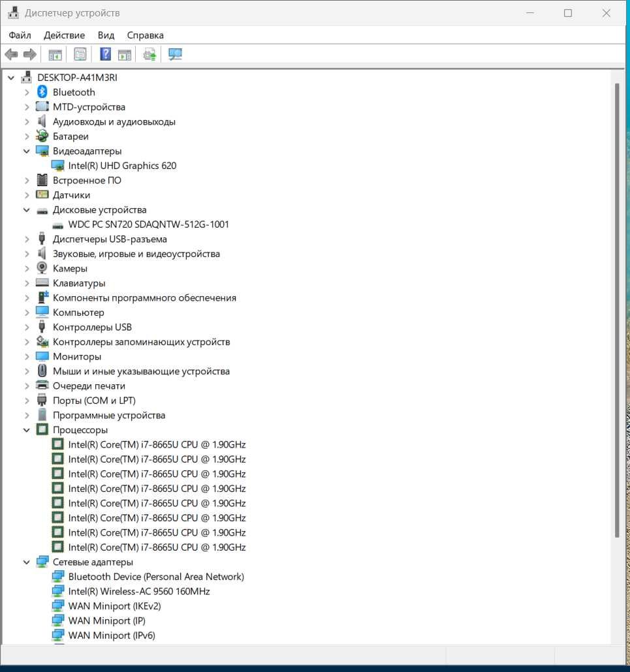Viewport: 630px width, 672px height.
Task: Collapse the Процессоры category
Action: coord(27,430)
